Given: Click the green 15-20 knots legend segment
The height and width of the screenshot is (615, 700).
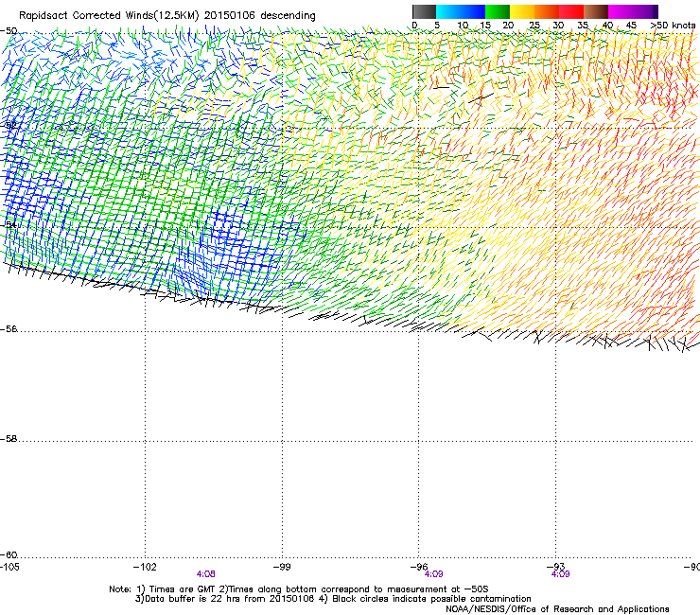Looking at the screenshot, I should coord(498,11).
